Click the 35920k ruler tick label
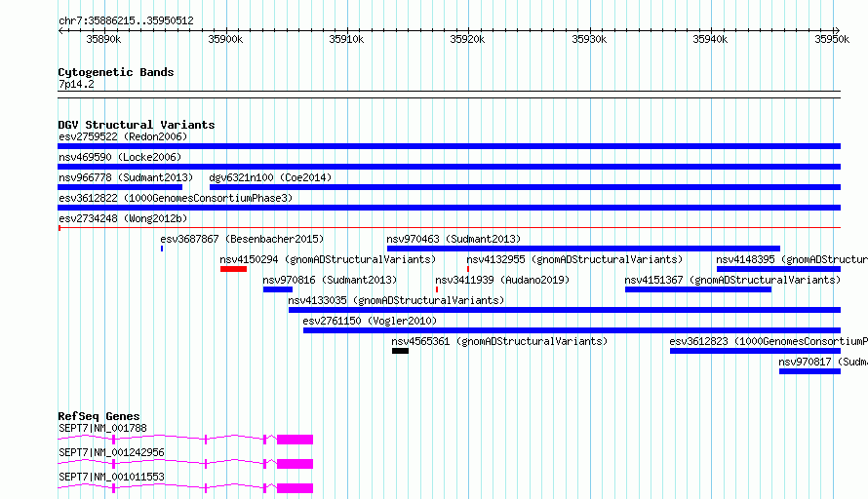The height and width of the screenshot is (499, 868). [x=467, y=39]
